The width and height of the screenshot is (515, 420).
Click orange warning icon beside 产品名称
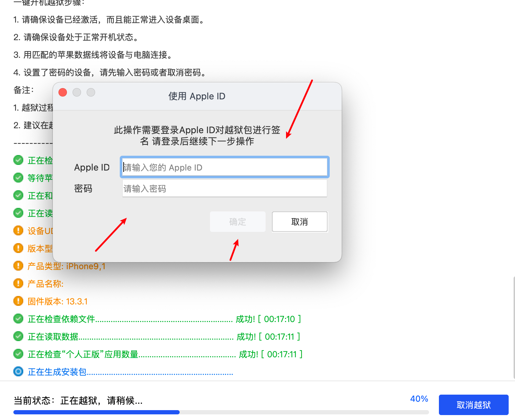(18, 283)
